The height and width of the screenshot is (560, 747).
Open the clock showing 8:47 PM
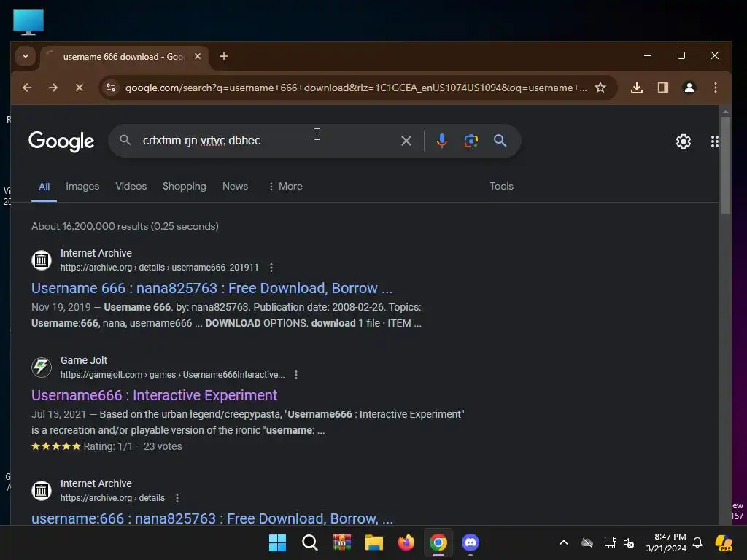click(666, 542)
